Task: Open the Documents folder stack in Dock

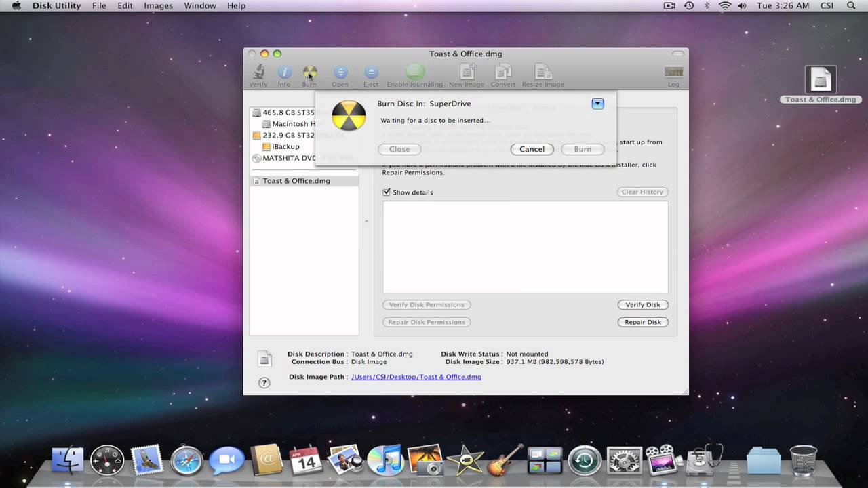Action: (764, 461)
